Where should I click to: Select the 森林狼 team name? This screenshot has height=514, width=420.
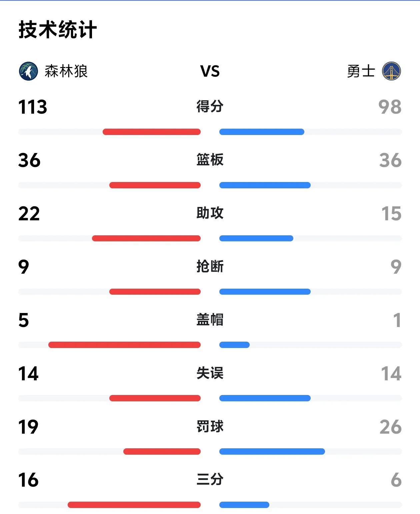66,71
